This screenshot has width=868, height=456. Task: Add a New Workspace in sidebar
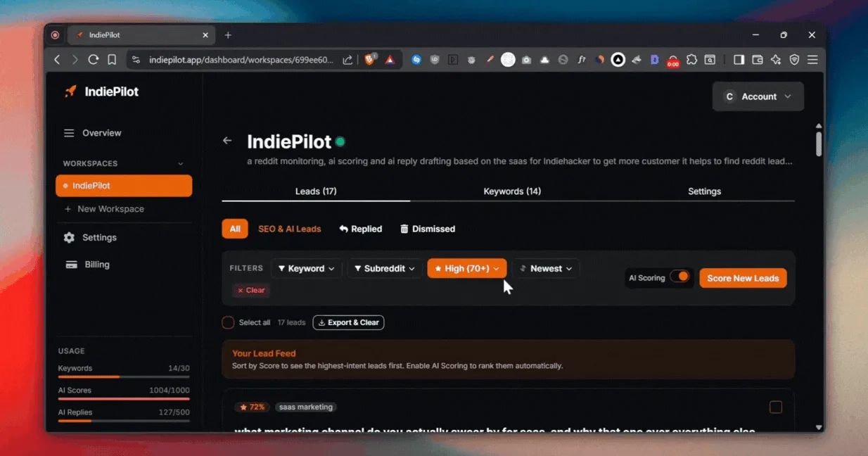pyautogui.click(x=104, y=209)
